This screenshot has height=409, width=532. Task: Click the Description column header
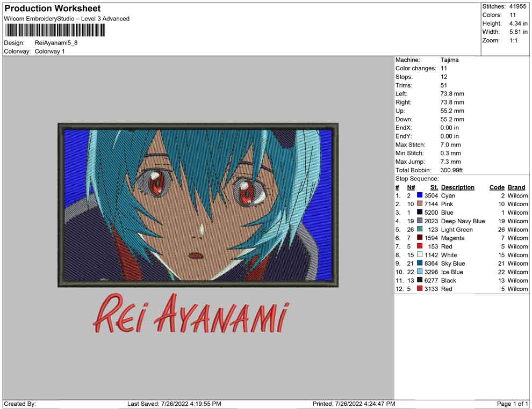[x=457, y=187]
